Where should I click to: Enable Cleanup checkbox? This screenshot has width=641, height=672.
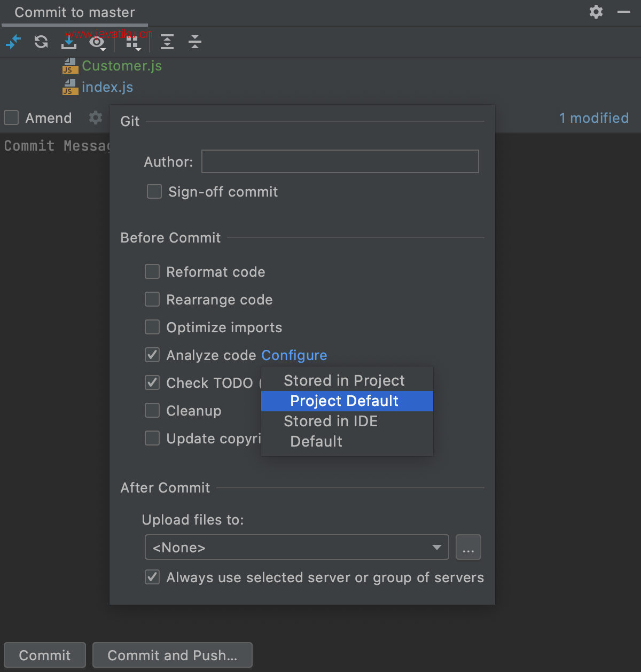point(152,410)
